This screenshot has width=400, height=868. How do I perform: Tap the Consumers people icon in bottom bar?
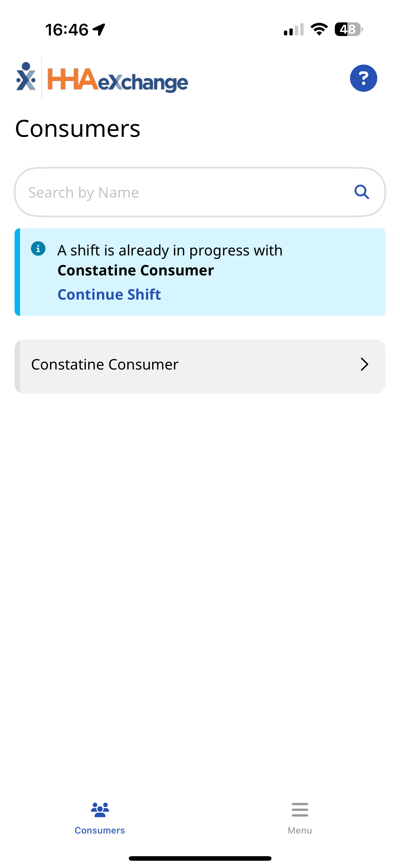(x=100, y=810)
